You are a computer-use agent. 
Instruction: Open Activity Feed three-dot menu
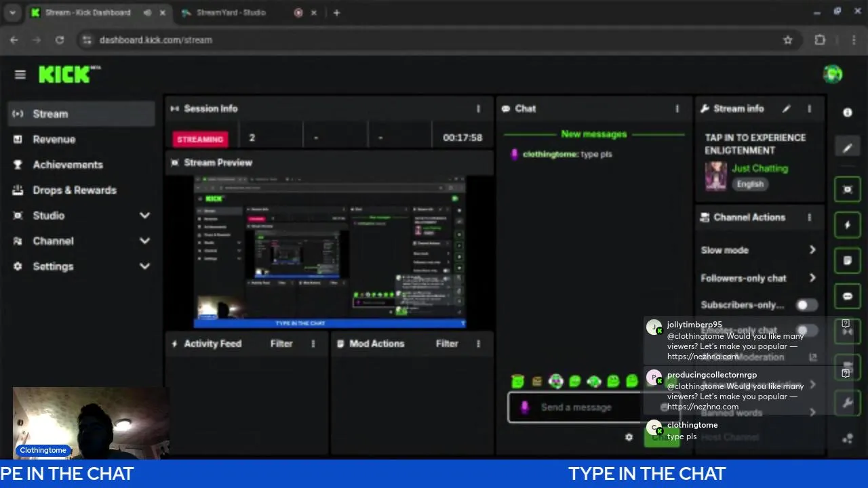[313, 344]
